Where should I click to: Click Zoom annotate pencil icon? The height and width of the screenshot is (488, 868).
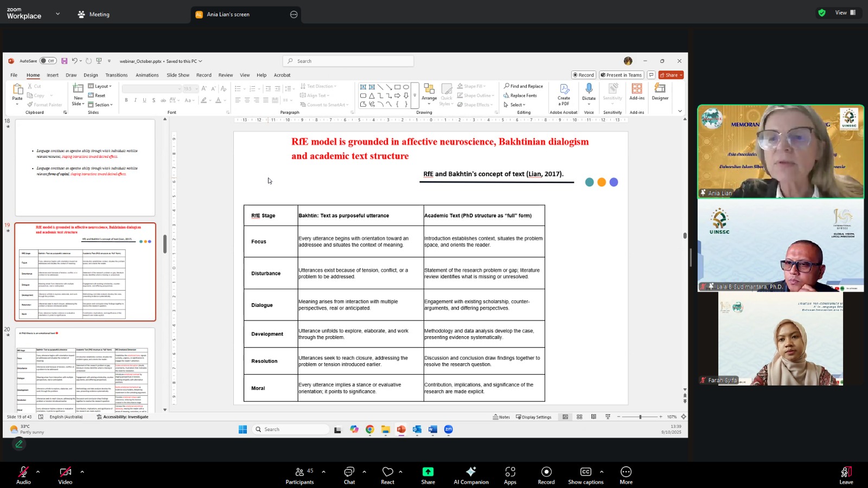19,444
